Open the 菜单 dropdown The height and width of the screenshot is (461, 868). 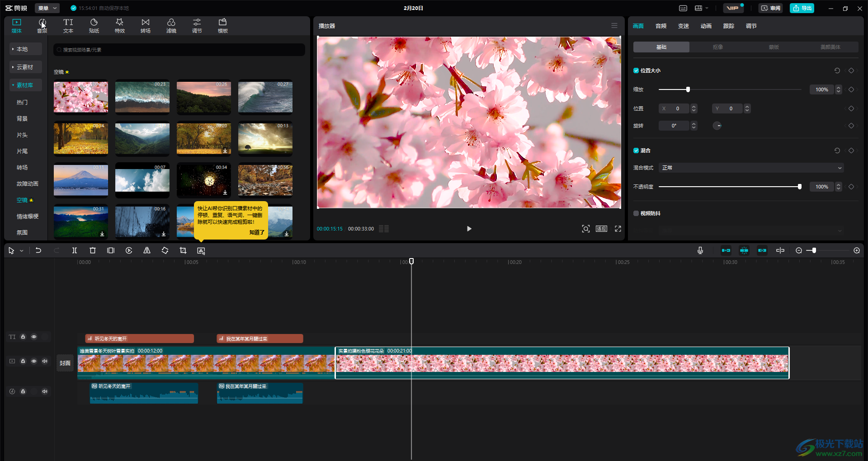tap(47, 8)
